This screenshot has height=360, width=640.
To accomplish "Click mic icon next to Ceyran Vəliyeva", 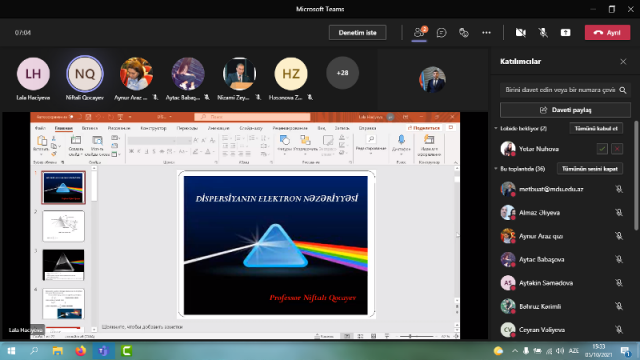I will pos(619,330).
